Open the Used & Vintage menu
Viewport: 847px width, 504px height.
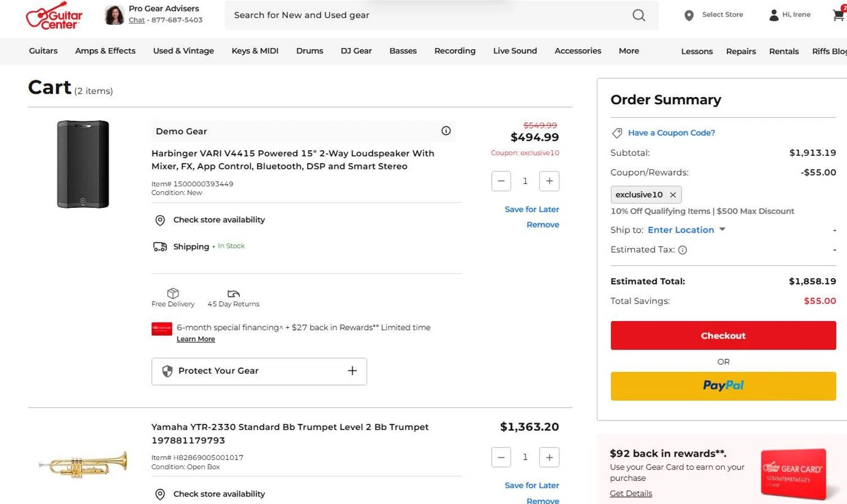[x=184, y=51]
